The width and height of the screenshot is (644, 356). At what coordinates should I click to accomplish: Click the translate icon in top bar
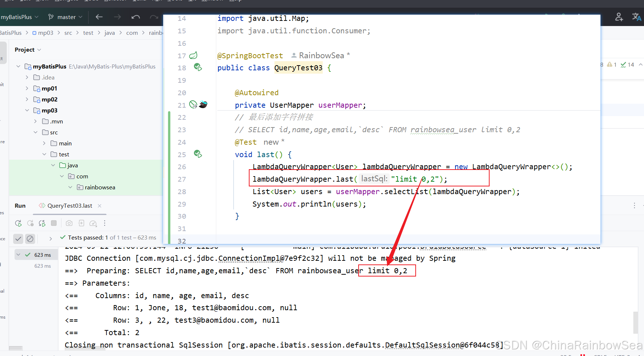tap(637, 17)
